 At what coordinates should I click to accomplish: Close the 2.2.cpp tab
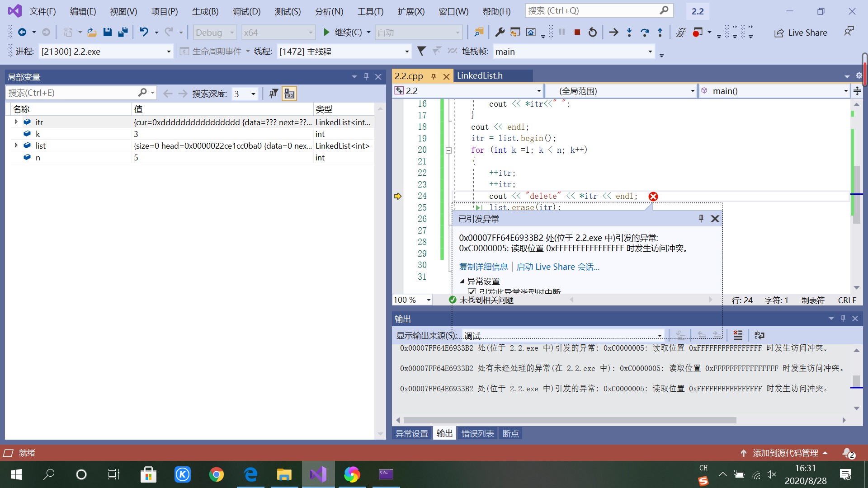click(446, 76)
